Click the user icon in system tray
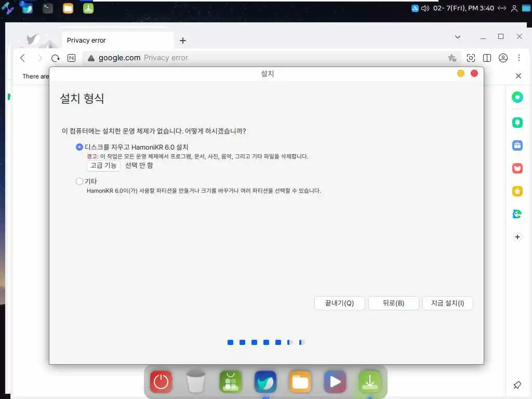Image resolution: width=532 pixels, height=399 pixels. pos(514,8)
